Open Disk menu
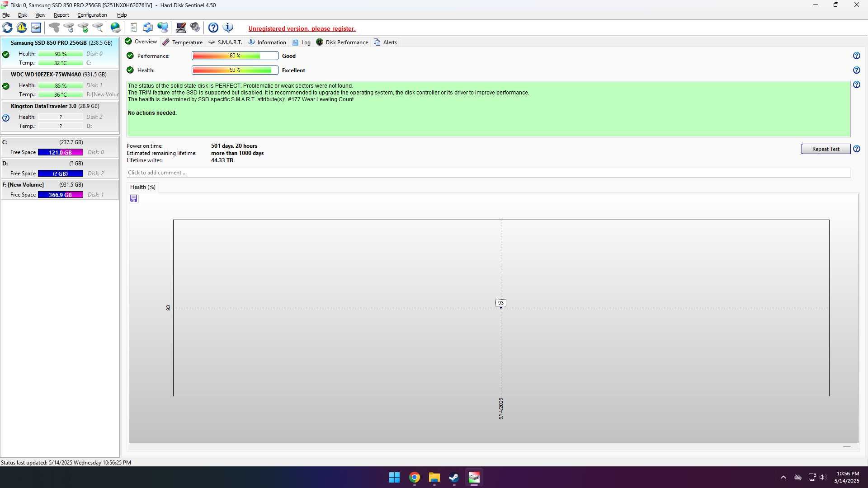Screen dimensions: 868x488 [x=22, y=15]
